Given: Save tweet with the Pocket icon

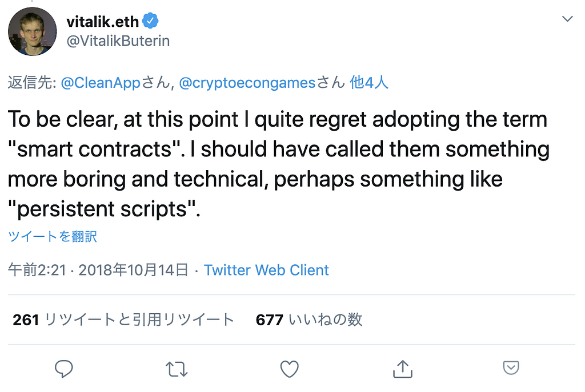Looking at the screenshot, I should (510, 367).
